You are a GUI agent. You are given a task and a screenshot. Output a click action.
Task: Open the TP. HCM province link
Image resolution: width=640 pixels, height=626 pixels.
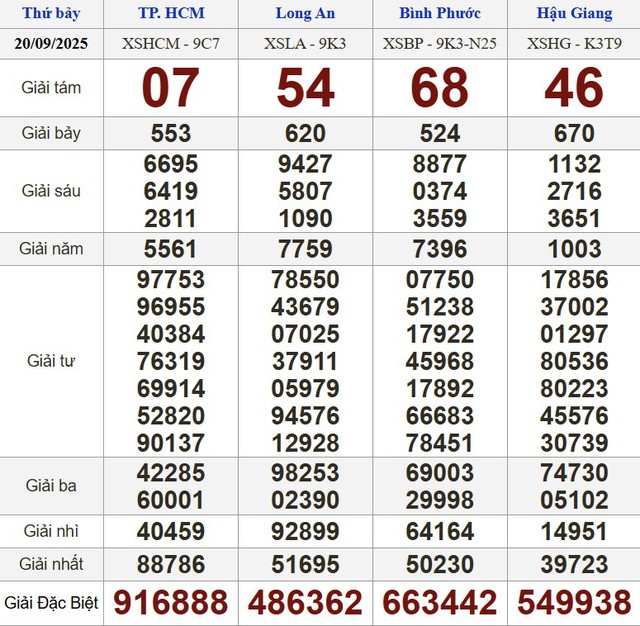(170, 14)
